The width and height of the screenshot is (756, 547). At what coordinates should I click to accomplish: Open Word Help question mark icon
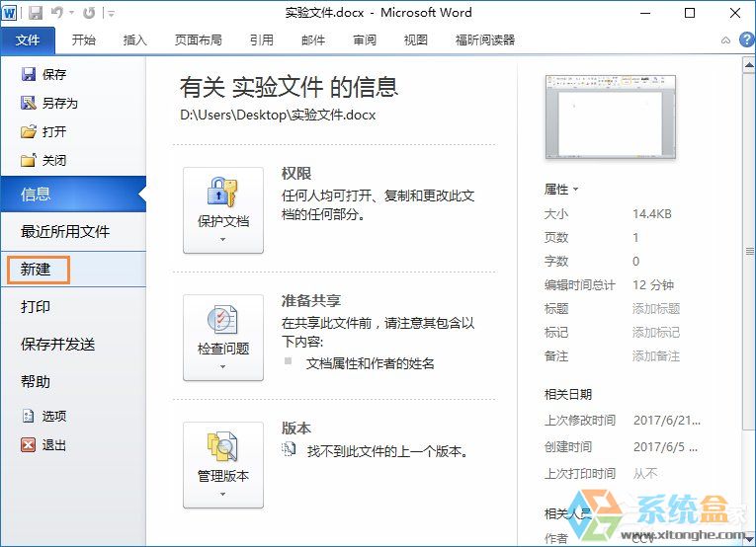[x=747, y=39]
